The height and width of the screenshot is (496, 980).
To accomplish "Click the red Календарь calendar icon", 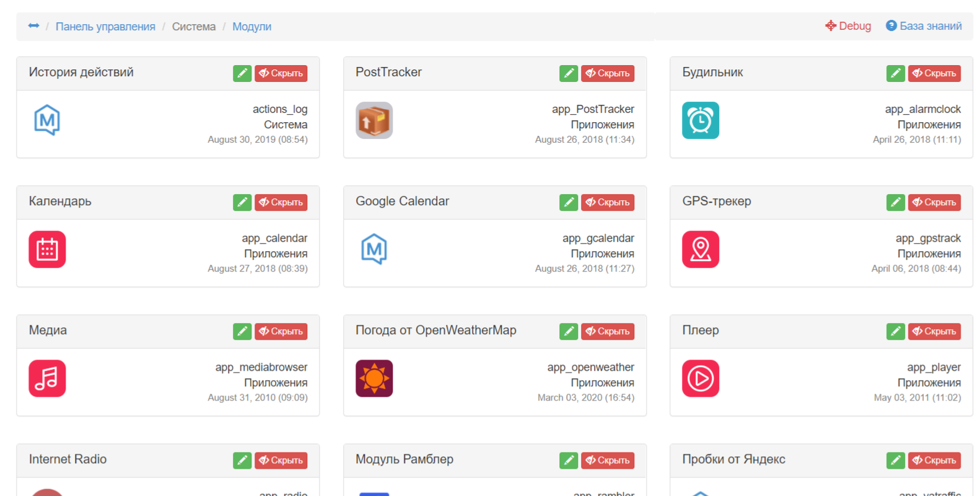I will pos(47,249).
